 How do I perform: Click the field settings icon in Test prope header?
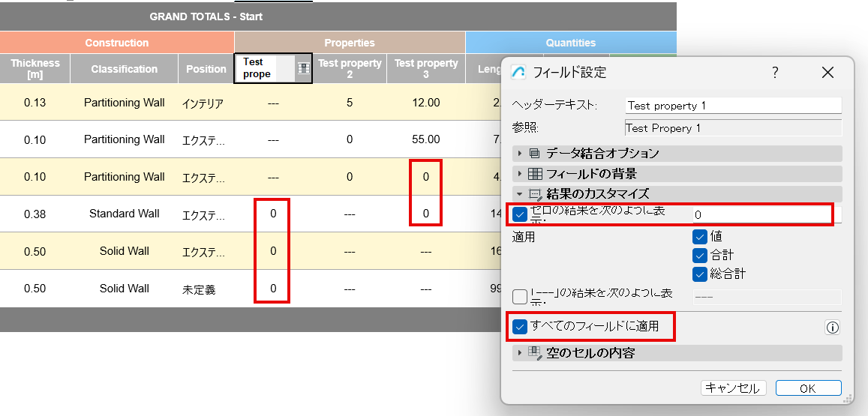click(304, 69)
